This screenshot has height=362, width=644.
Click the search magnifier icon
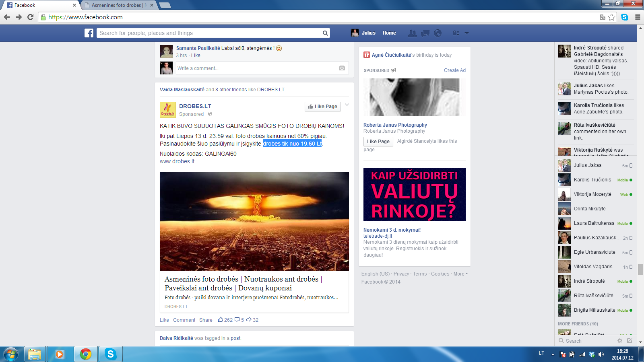click(325, 33)
